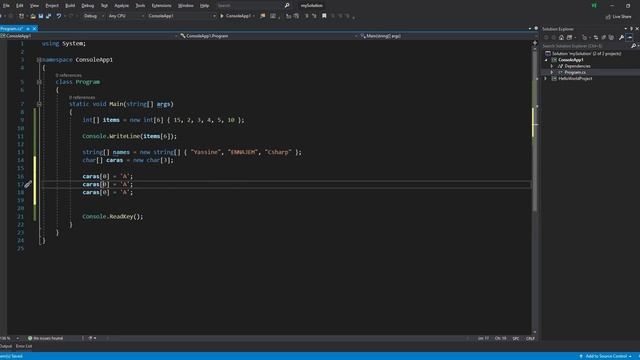Open the Build menu
The image size is (640, 360).
70,6
